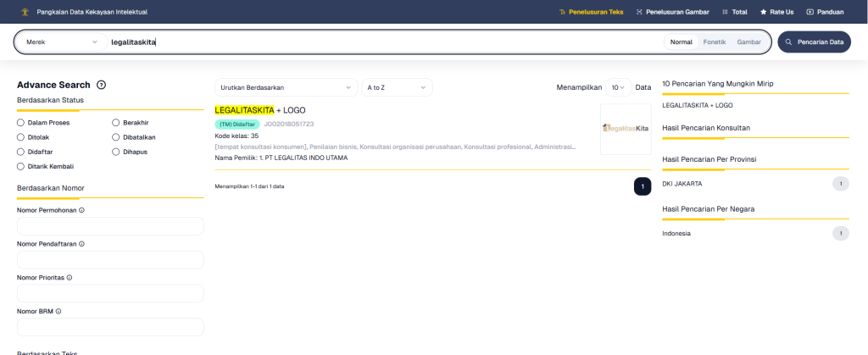Click the info icon beside Nomor Permohonan
This screenshot has width=868, height=355.
(81, 210)
